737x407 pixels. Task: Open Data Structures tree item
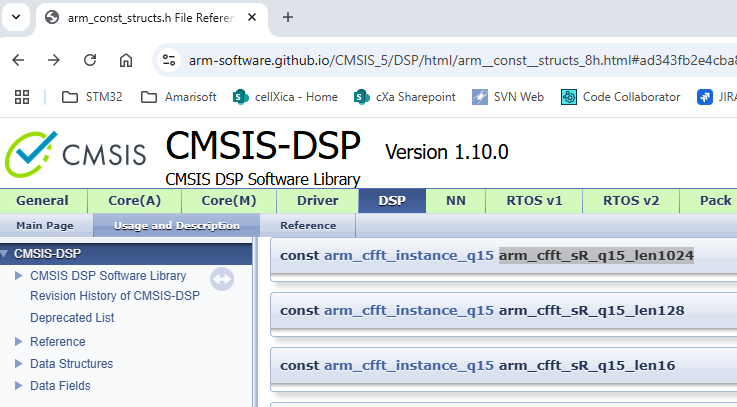pos(71,364)
